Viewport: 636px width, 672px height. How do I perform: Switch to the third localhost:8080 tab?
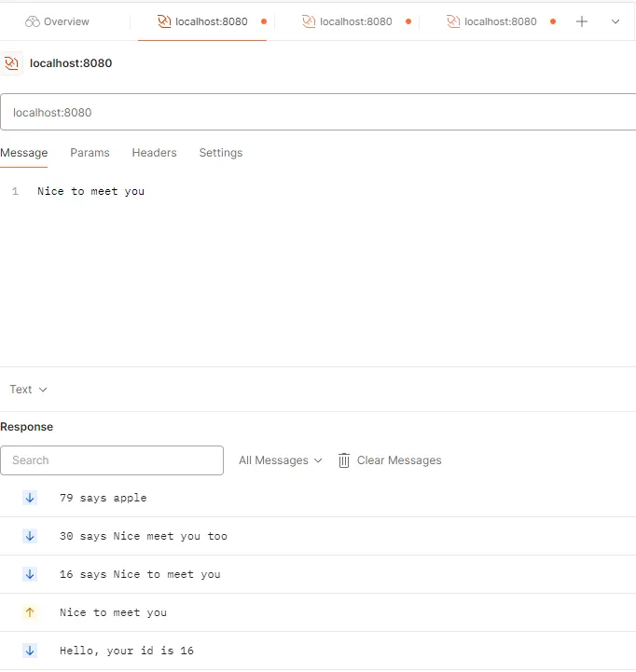tap(491, 21)
